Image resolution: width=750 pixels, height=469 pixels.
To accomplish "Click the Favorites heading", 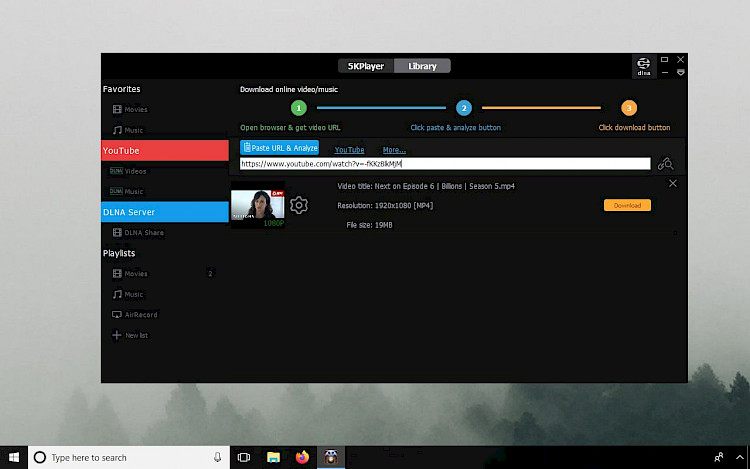I will (121, 89).
